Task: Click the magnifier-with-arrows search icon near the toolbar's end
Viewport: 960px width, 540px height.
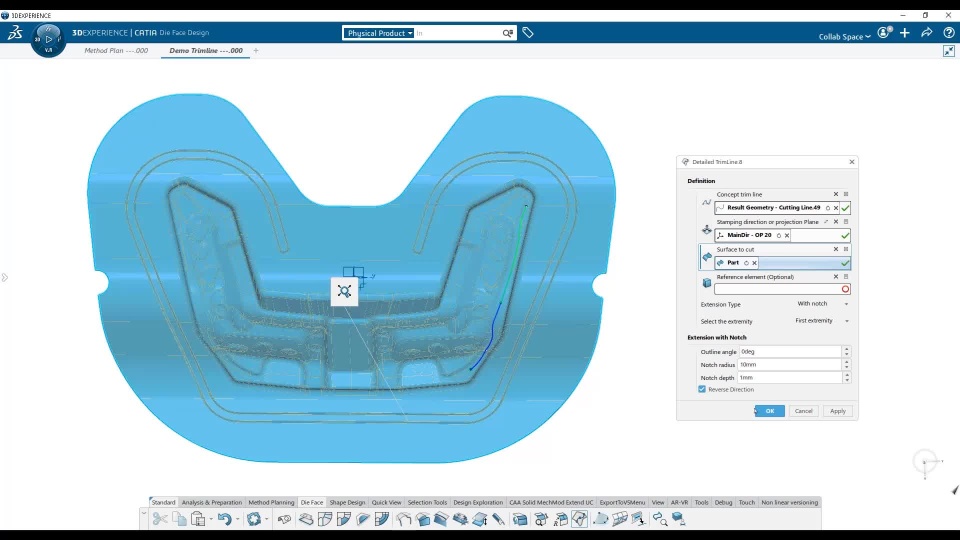Action: [x=659, y=519]
